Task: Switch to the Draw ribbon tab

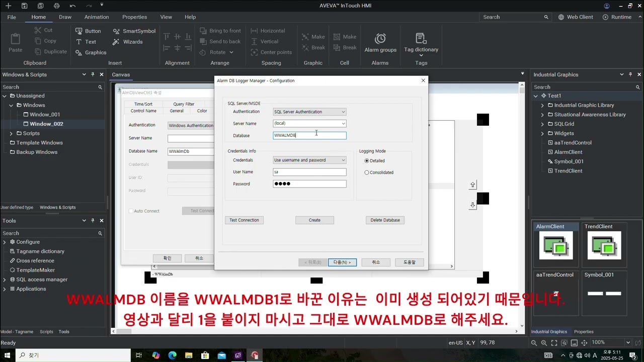Action: (x=65, y=17)
